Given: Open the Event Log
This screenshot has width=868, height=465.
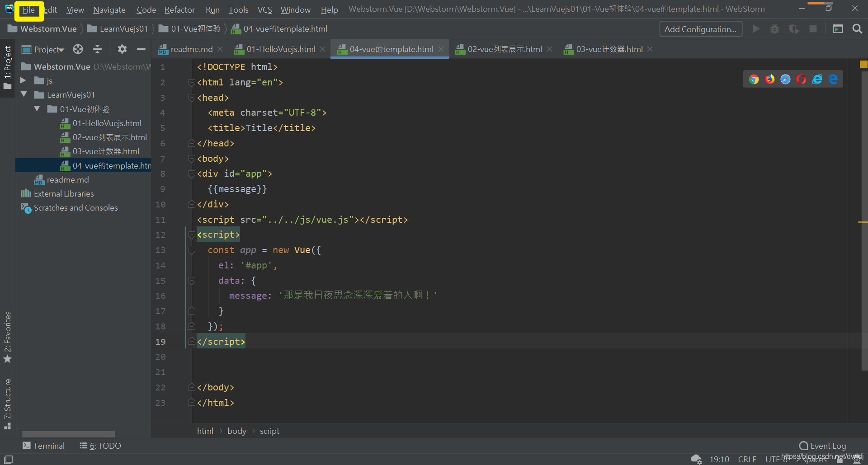Looking at the screenshot, I should (822, 446).
